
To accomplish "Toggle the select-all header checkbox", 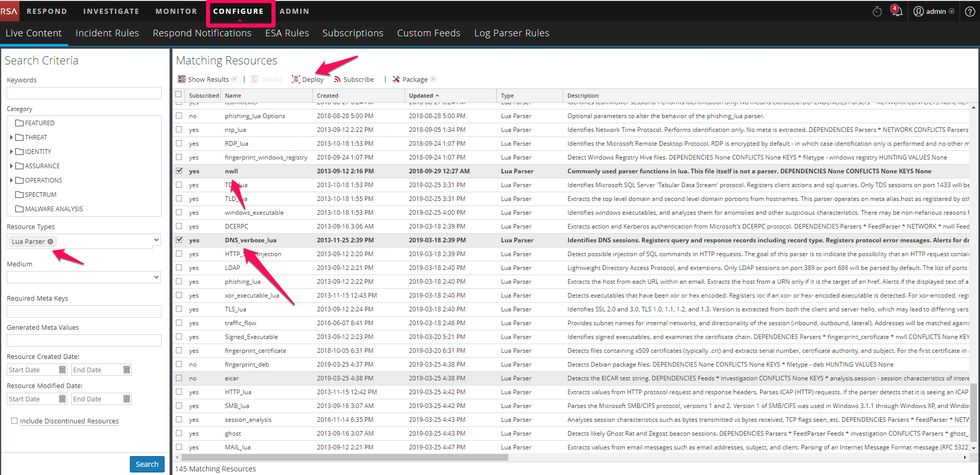I will tap(178, 95).
